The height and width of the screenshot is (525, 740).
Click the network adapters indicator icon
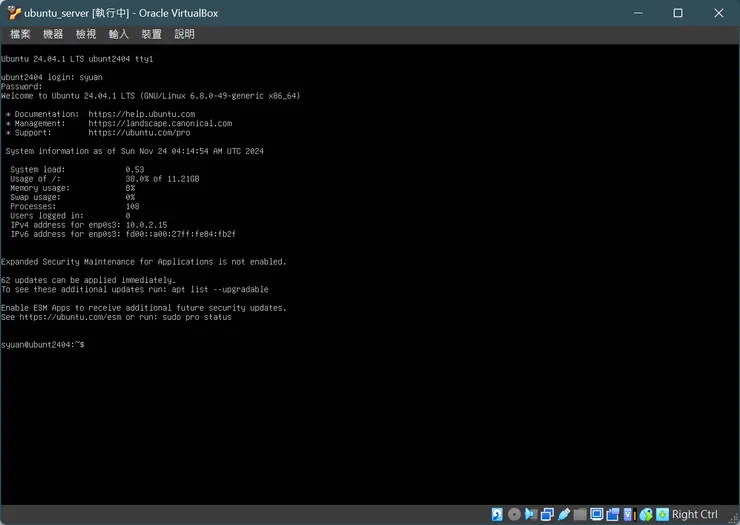point(547,514)
